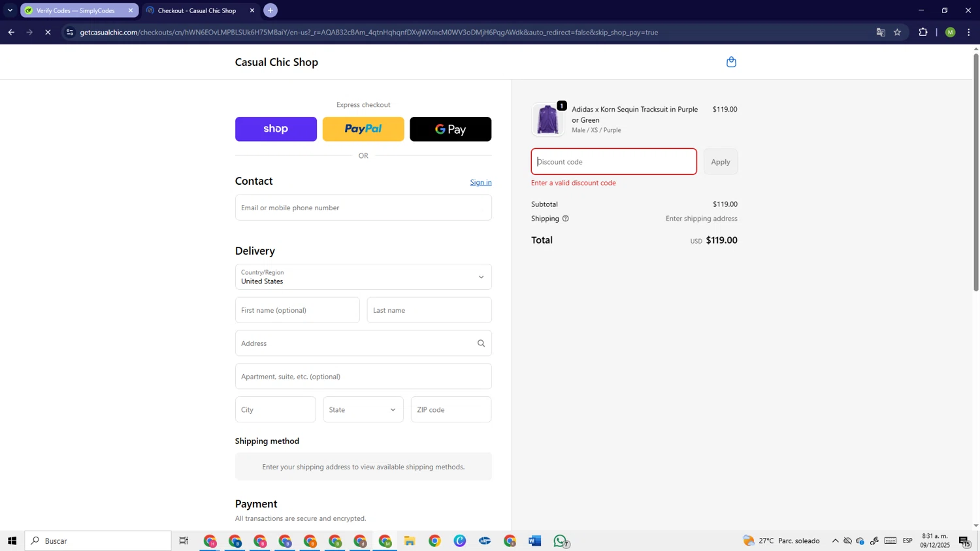Open the Chrome profile avatar M
Screen dimensions: 980x551
(x=950, y=32)
